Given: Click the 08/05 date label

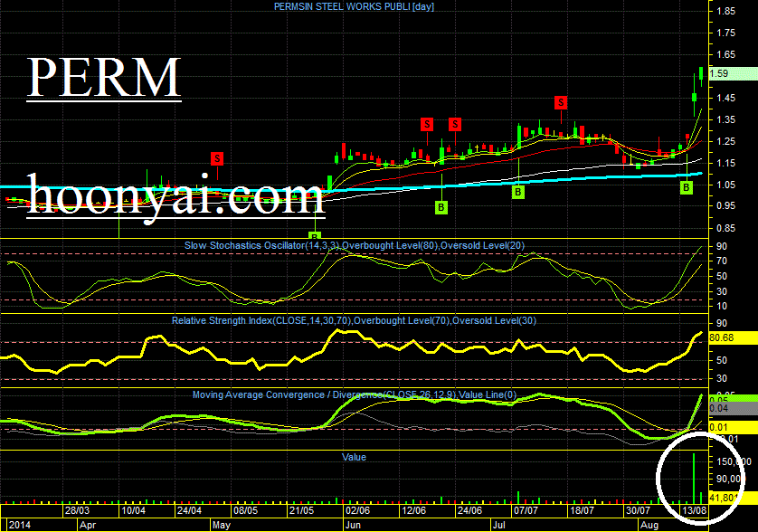Looking at the screenshot, I should click(245, 510).
